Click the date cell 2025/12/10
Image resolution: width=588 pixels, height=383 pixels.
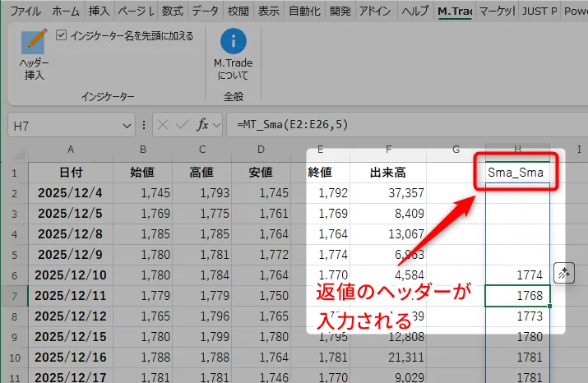click(x=71, y=275)
